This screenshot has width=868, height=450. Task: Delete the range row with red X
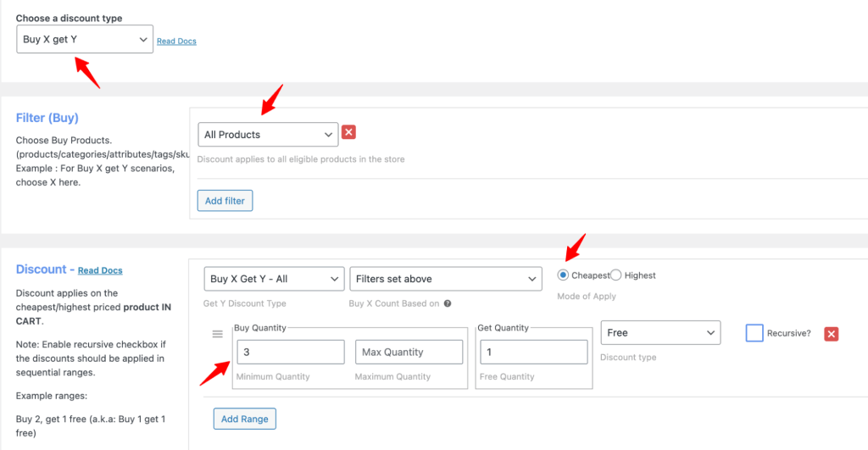coord(832,334)
